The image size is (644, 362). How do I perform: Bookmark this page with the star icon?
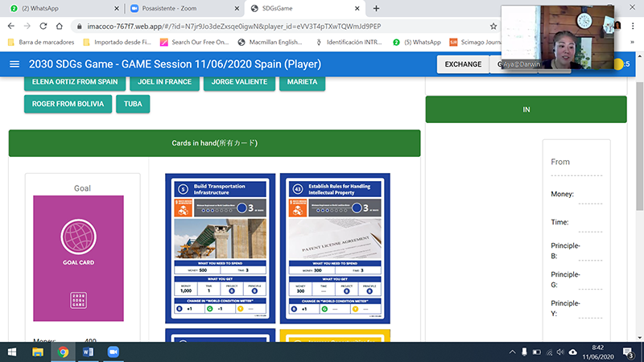point(493,27)
